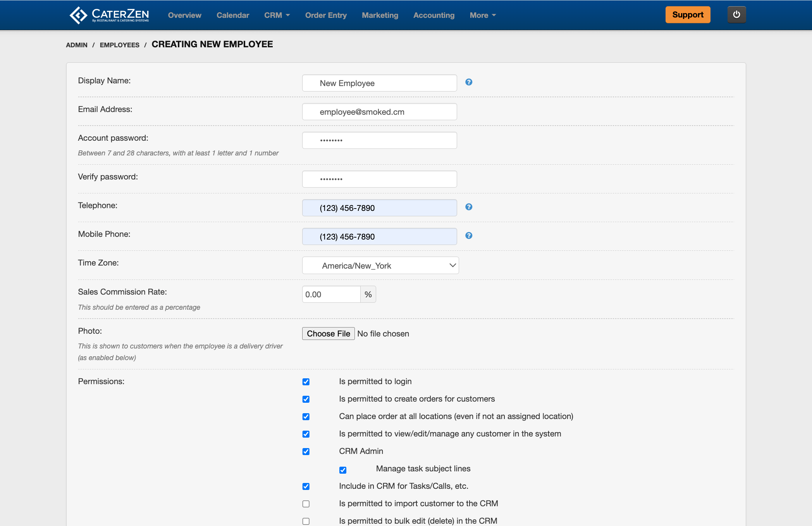Click the Account password field
Screen dimensions: 812x526
click(380, 140)
